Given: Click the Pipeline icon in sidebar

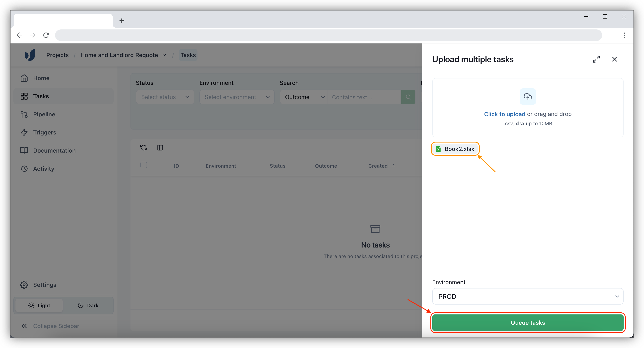Looking at the screenshot, I should point(25,114).
